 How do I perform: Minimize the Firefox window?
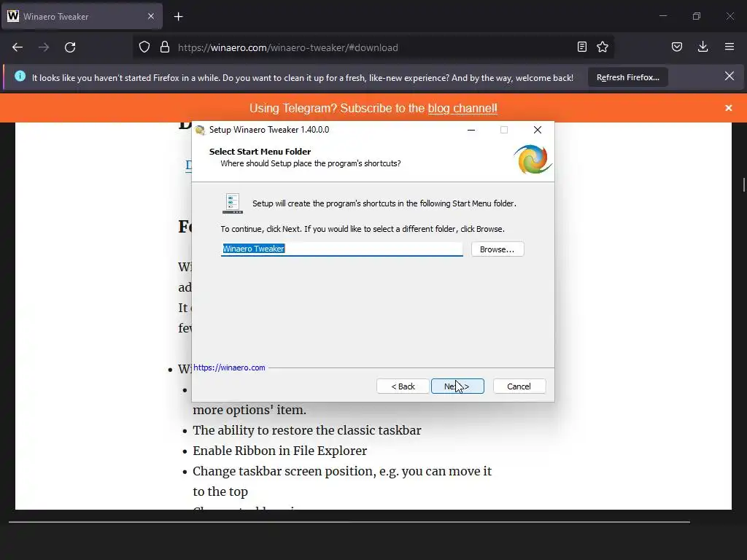[x=662, y=16]
